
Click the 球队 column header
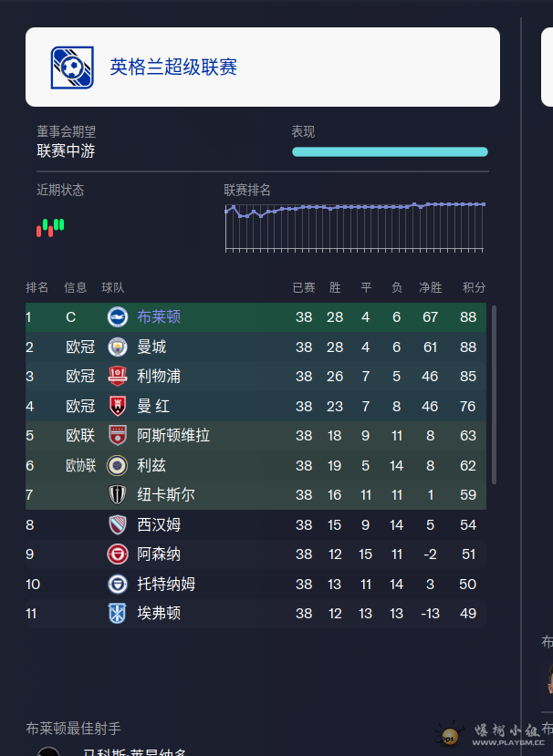click(x=113, y=288)
